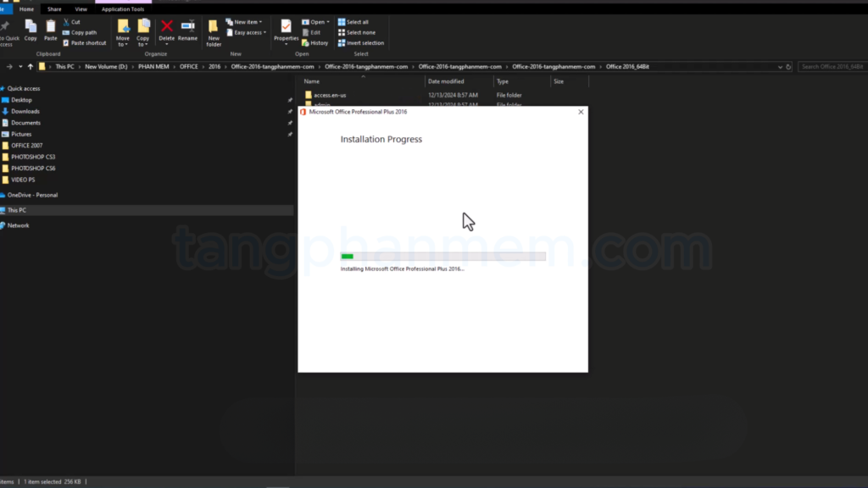Choose Copy path in the Clipboard group
This screenshot has height=488, width=868.
pos(80,33)
